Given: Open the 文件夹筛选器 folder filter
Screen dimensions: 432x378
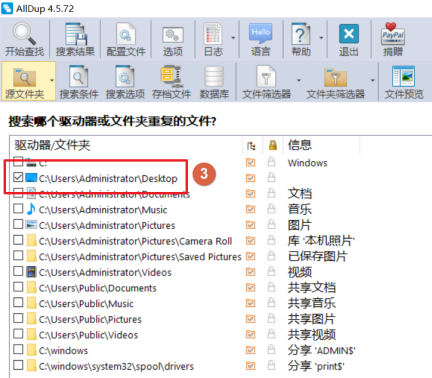Looking at the screenshot, I should (x=335, y=82).
